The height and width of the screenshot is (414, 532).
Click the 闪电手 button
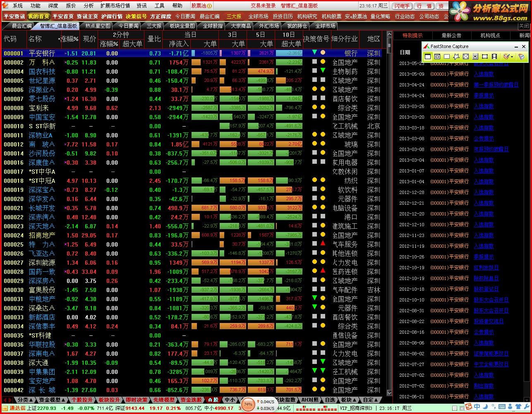coord(402,6)
